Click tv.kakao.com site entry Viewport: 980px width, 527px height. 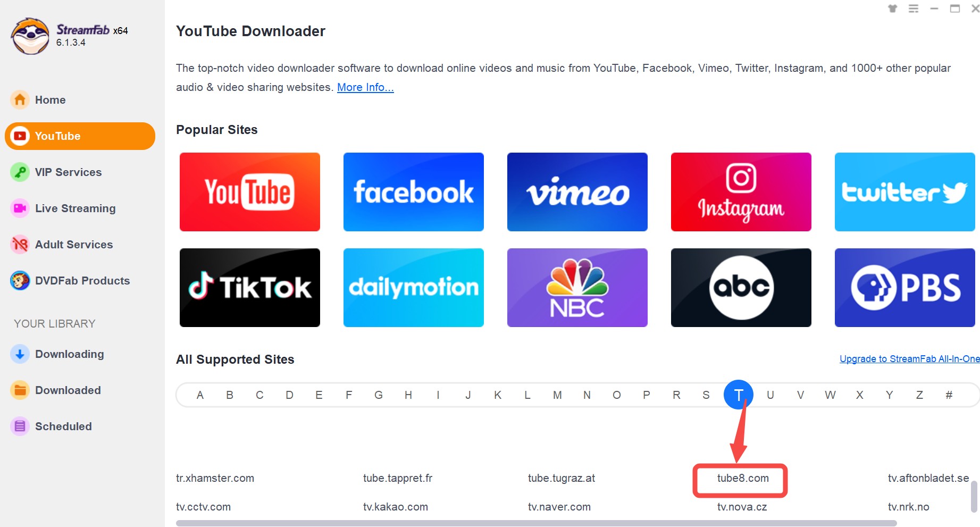[396, 507]
